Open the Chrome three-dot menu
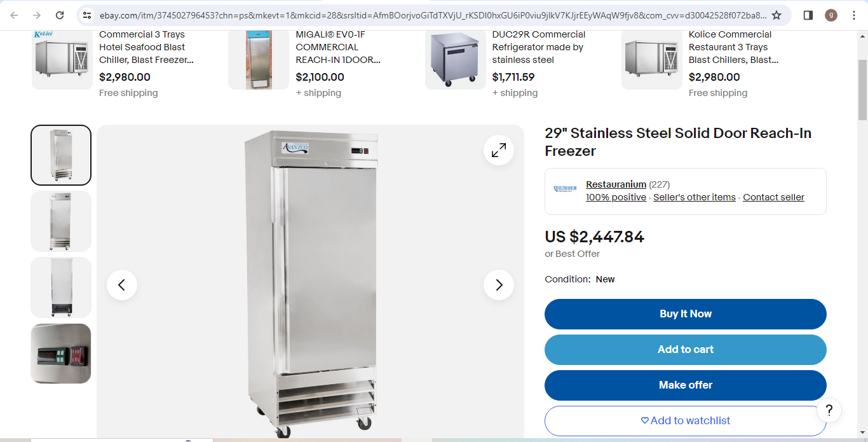This screenshot has width=868, height=442. pyautogui.click(x=853, y=15)
